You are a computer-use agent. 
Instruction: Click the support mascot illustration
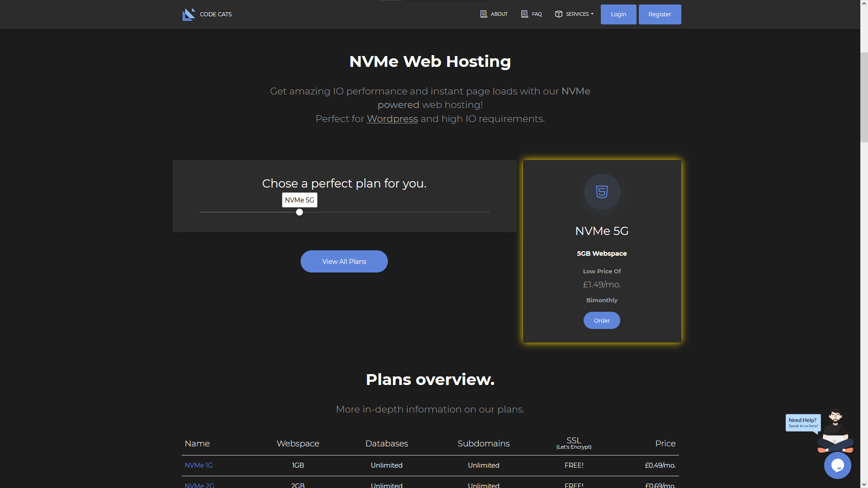[x=835, y=431]
